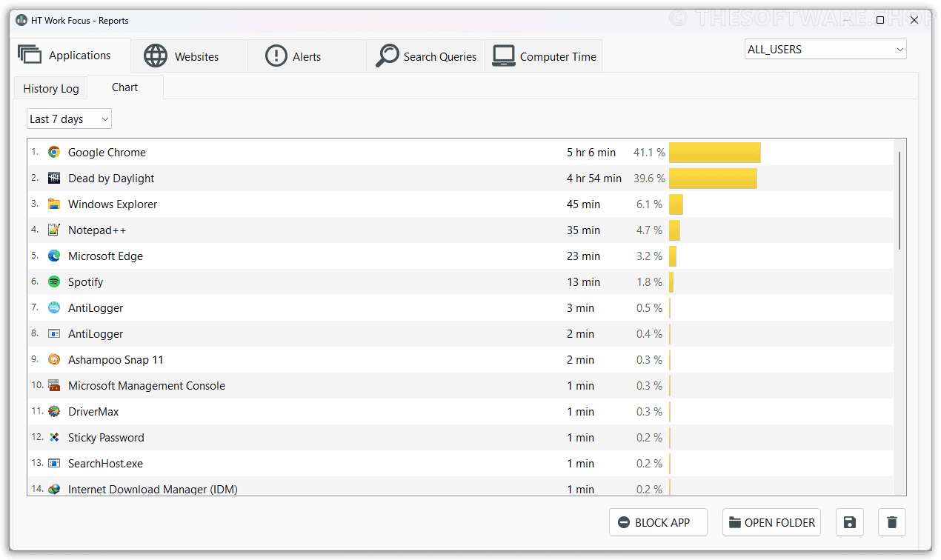Viewport: 941px width, 560px height.
Task: Select the DriverMax gear icon
Action: [54, 412]
